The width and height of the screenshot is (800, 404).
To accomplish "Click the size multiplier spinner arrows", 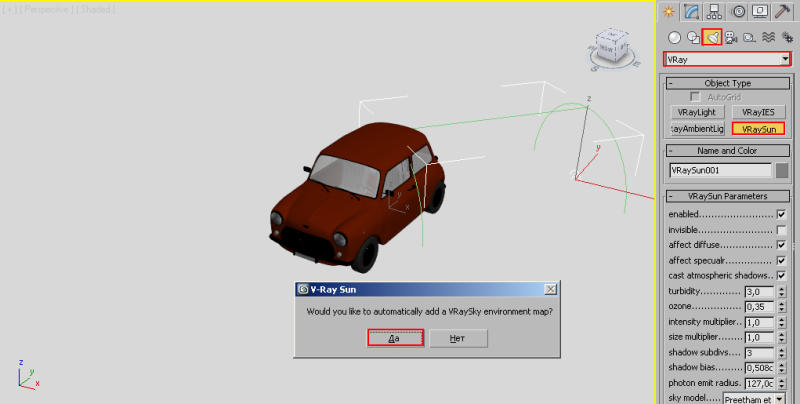I will tap(782, 338).
